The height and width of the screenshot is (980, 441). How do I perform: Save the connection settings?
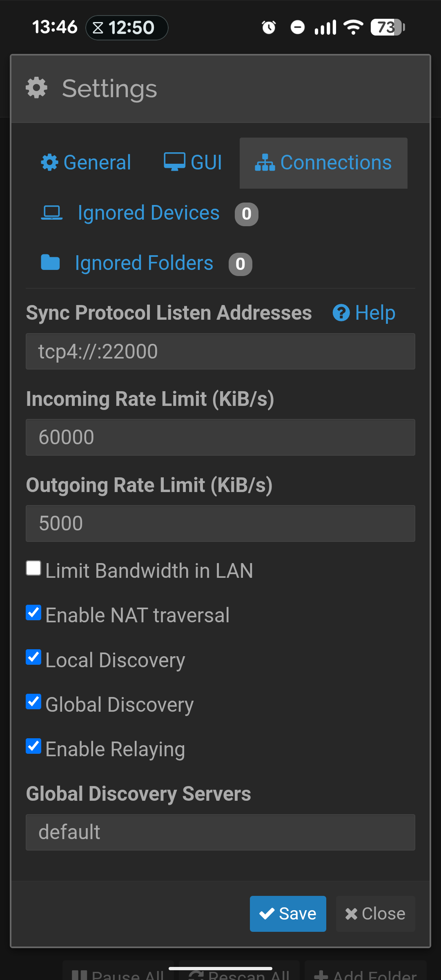(x=288, y=914)
